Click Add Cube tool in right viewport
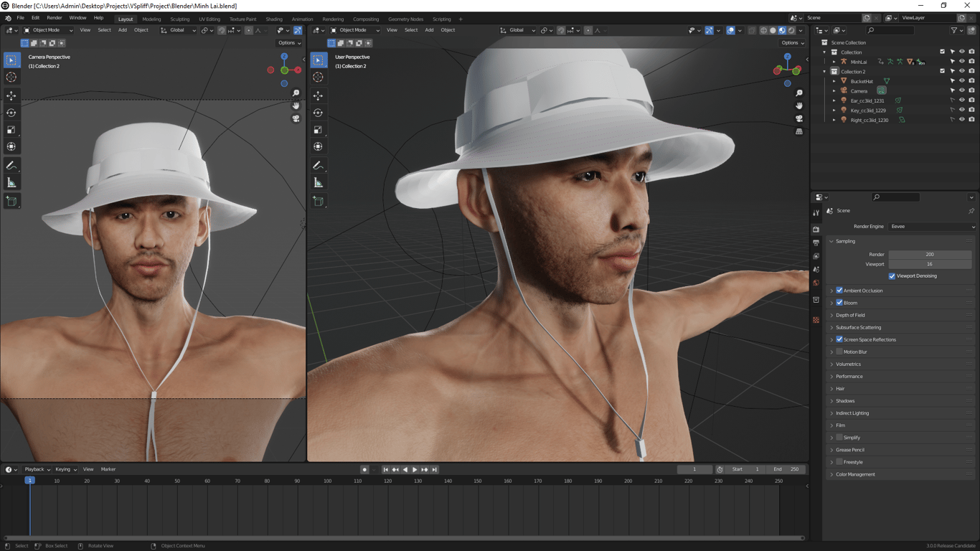 (x=319, y=202)
